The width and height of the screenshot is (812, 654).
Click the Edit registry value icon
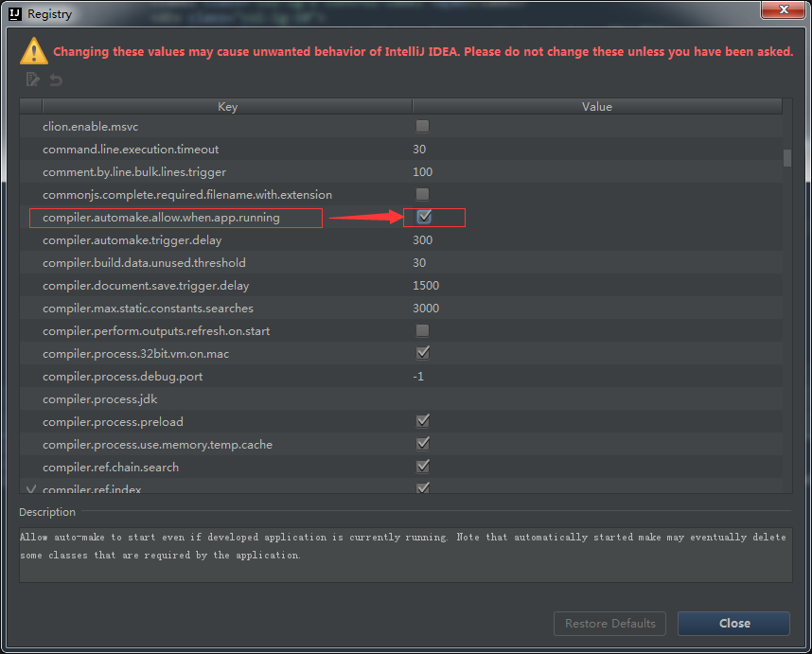(x=32, y=80)
